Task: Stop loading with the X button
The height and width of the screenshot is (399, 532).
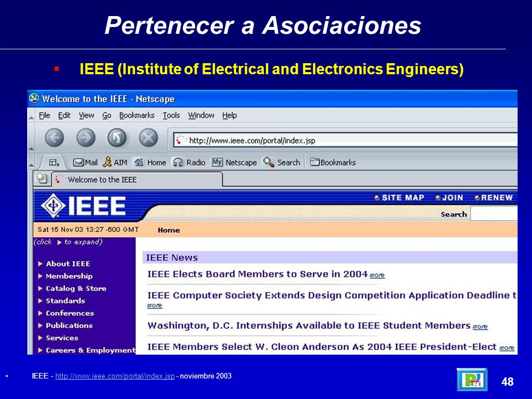Action: (149, 138)
